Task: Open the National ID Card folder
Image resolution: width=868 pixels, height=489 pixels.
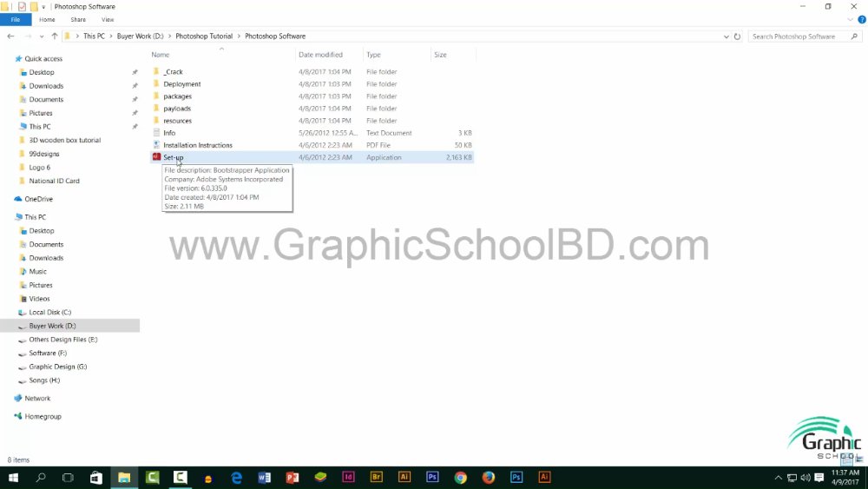Action: point(54,181)
